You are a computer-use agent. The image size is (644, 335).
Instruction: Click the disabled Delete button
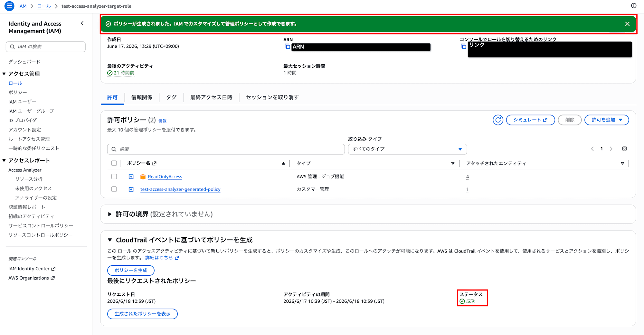pos(570,120)
